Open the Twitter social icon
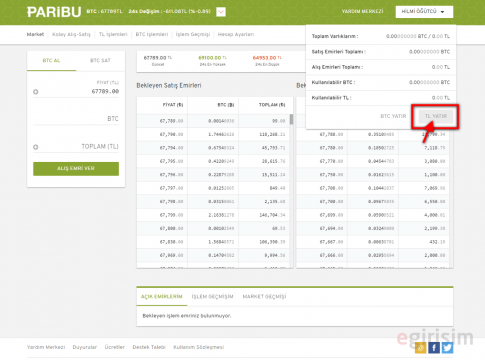The image size is (485, 360). click(447, 348)
